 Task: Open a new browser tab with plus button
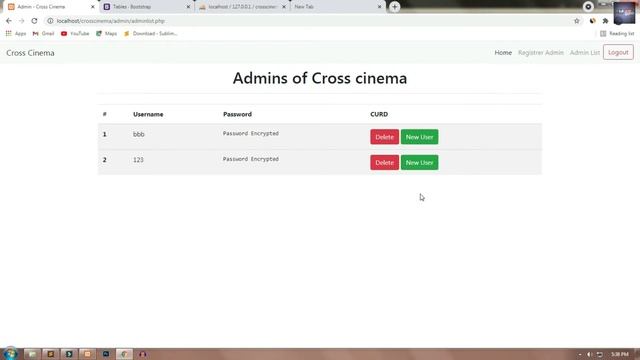tap(394, 7)
